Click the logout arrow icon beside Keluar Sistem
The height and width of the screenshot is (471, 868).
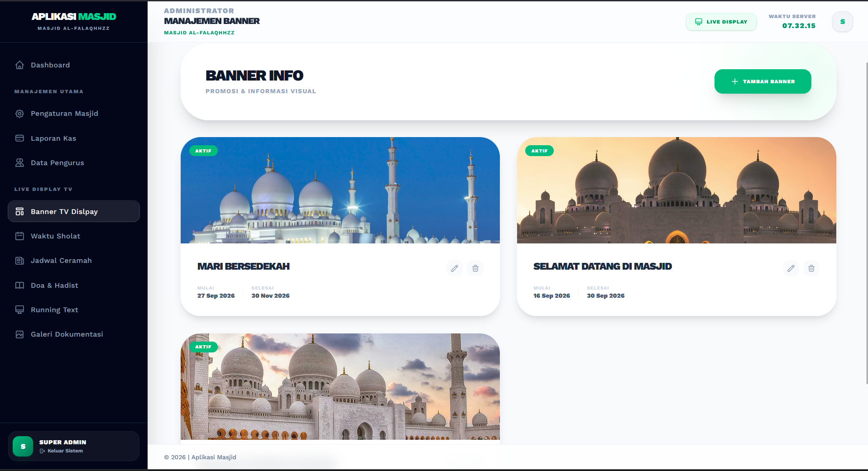tap(42, 451)
